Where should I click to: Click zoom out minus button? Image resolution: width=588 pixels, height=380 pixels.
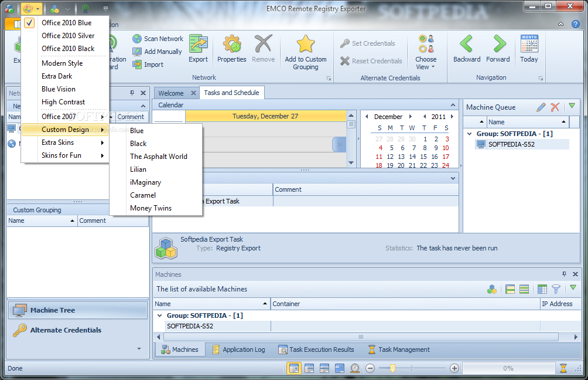click(x=370, y=368)
